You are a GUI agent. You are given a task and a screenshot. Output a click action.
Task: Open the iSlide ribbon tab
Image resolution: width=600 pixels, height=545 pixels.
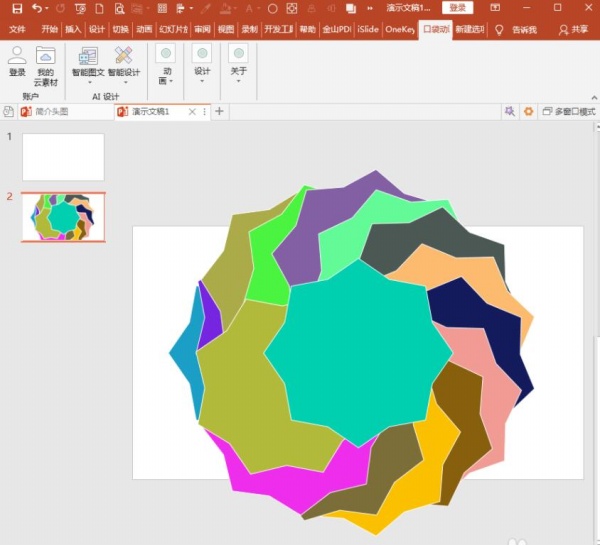tap(368, 30)
